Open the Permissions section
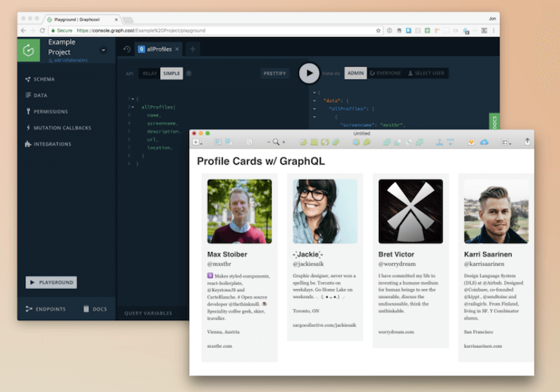Viewport: 560px width, 392px height. (47, 112)
